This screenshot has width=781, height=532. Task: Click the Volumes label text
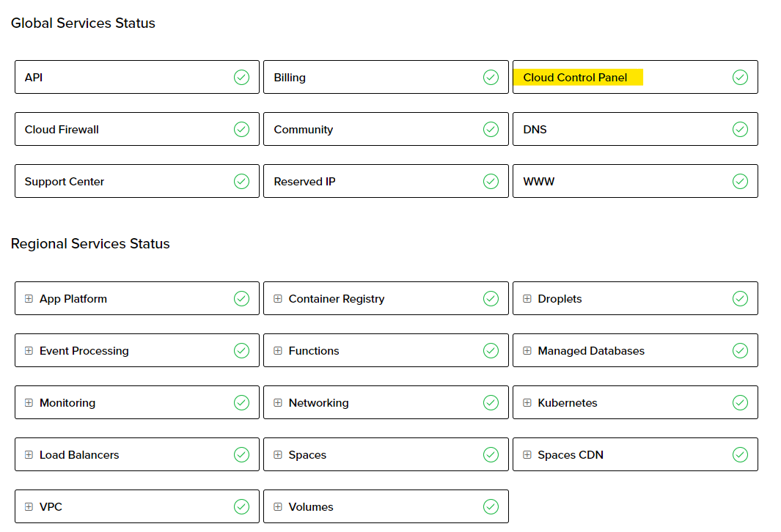[311, 507]
